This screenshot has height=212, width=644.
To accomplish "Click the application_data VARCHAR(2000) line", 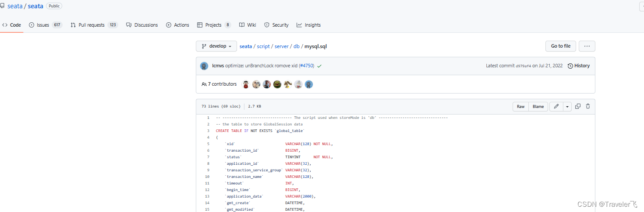I will (x=270, y=196).
